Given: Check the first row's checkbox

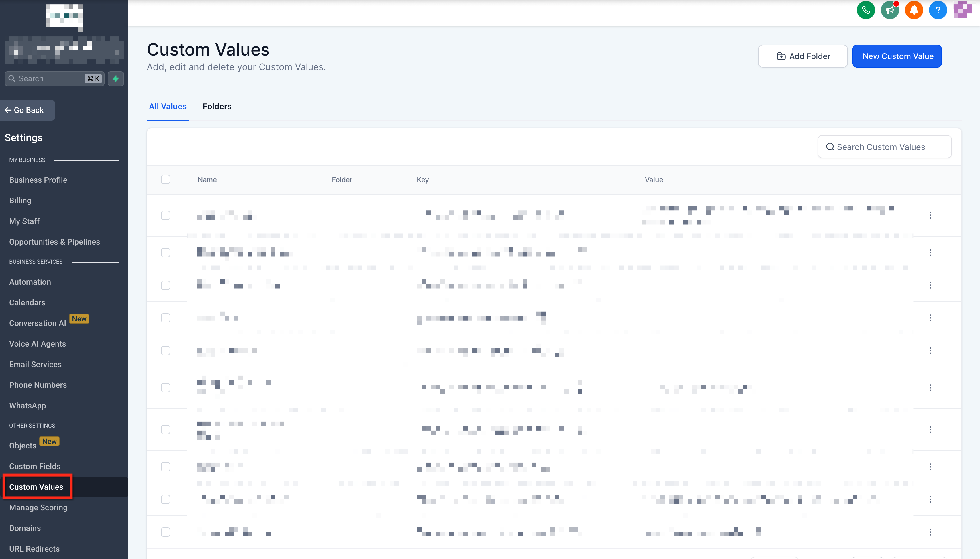Looking at the screenshot, I should coord(166,215).
